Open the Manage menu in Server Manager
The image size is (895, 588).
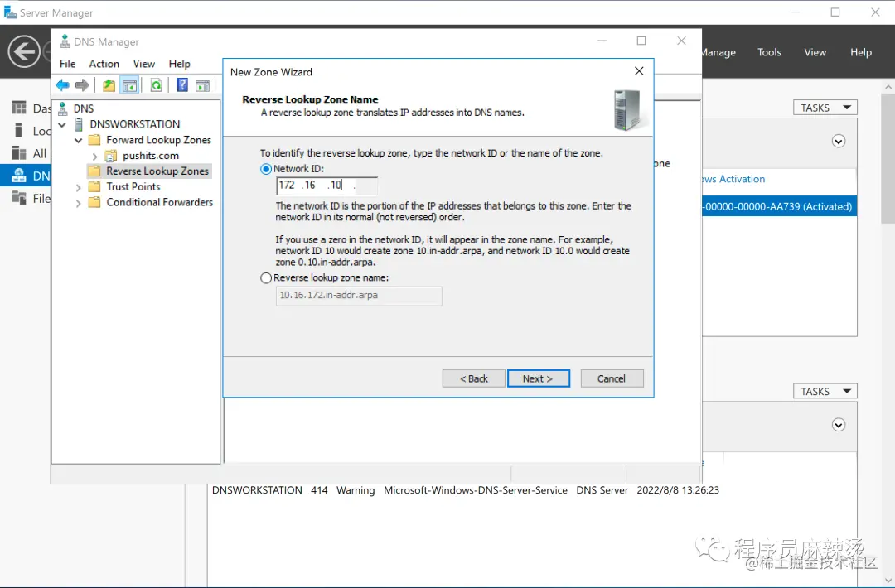click(x=718, y=52)
